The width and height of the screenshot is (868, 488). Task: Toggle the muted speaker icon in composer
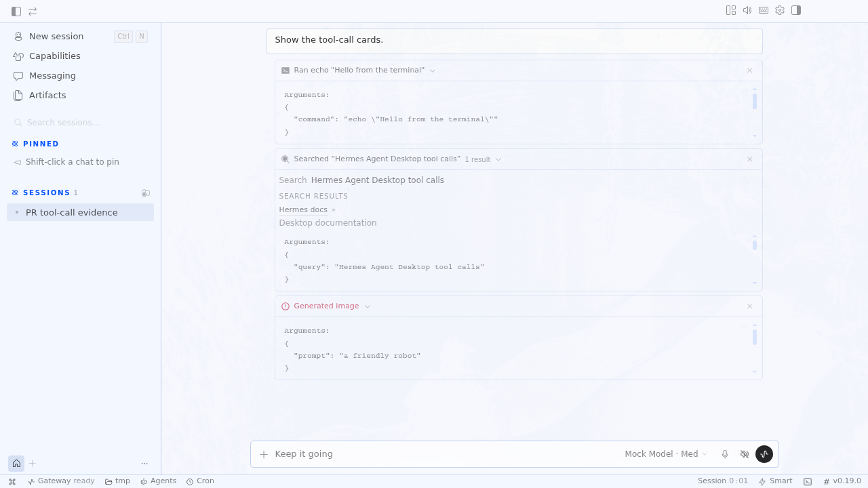point(745,454)
